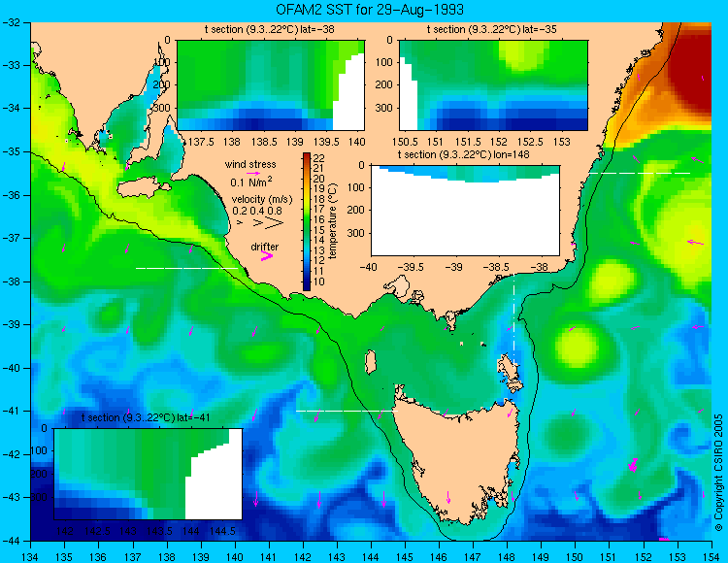This screenshot has width=728, height=563.
Task: Click the dashed white section line at latitude -35
Action: (640, 173)
